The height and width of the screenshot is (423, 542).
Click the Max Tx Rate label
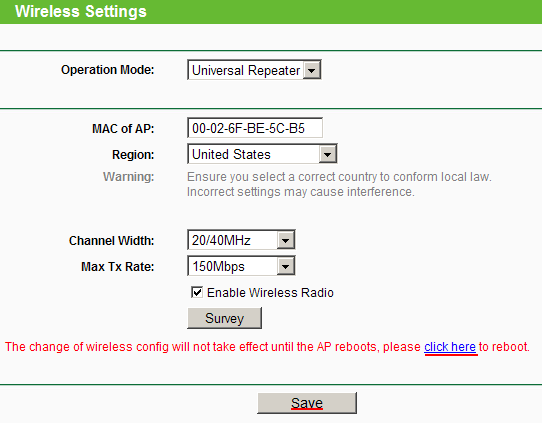point(118,267)
